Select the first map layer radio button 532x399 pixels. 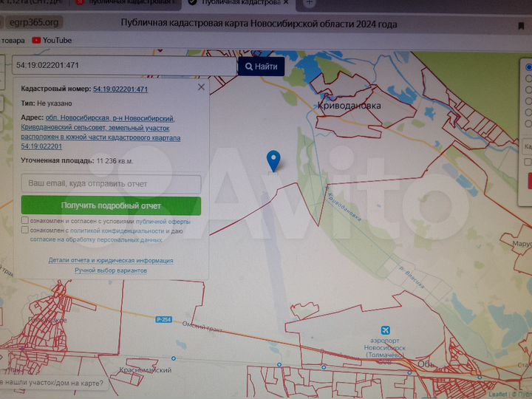(528, 66)
